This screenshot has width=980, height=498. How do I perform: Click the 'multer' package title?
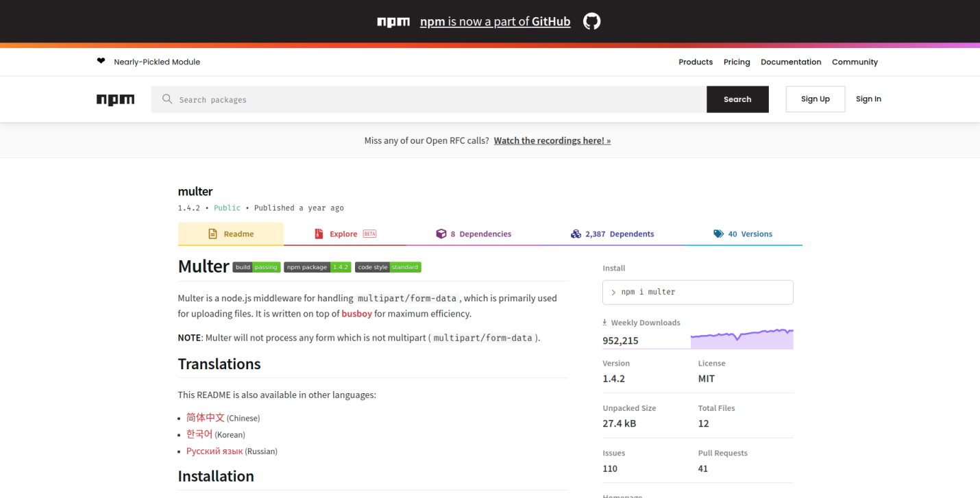tap(195, 191)
